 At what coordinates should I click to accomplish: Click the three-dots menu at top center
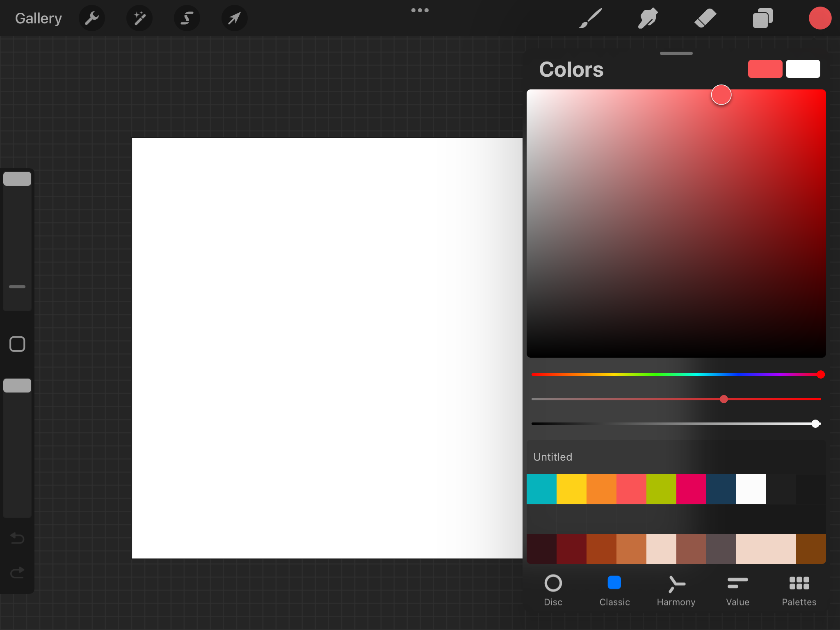pos(420,10)
